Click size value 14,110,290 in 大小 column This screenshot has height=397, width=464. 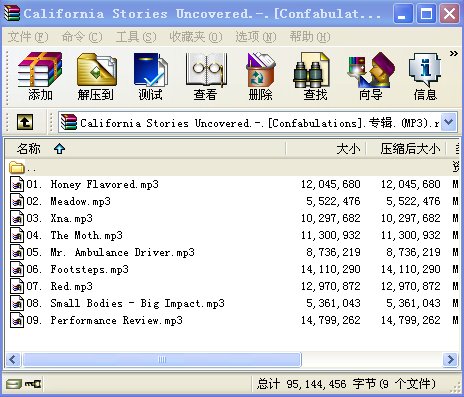tap(331, 269)
